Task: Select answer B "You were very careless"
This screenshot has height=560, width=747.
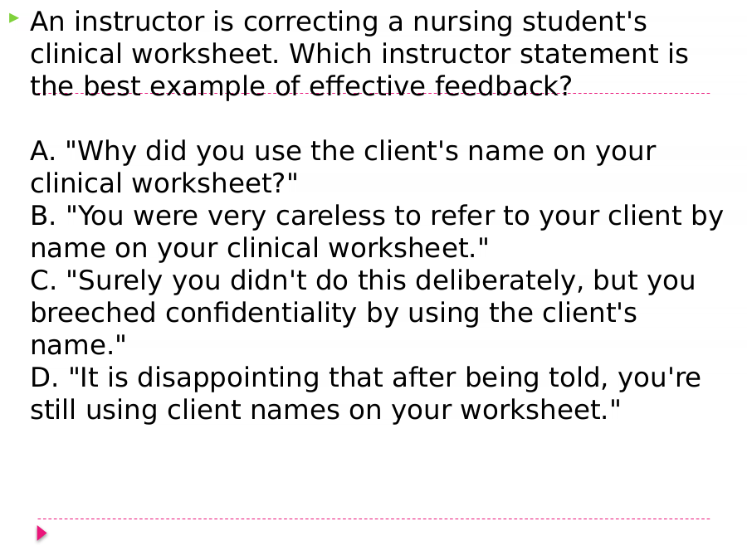Action: coord(376,232)
